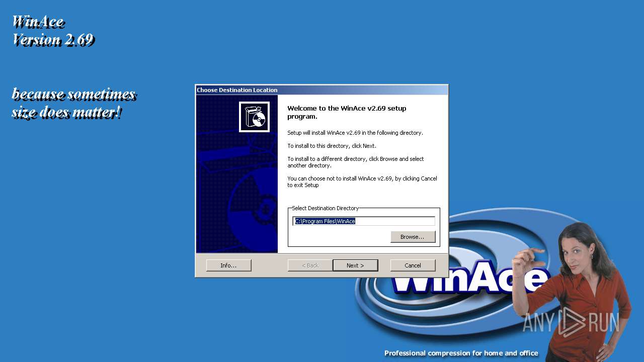Click the "Professional compression for home and office" caption

461,353
